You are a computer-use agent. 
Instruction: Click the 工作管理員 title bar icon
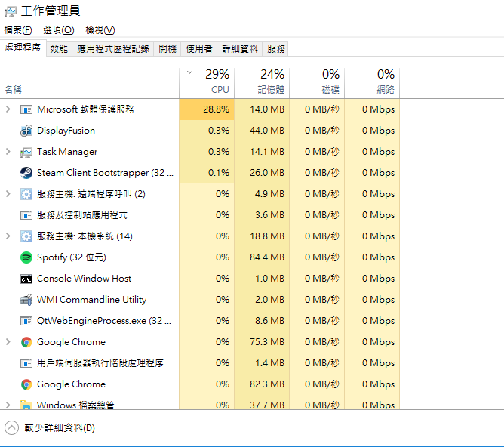pyautogui.click(x=10, y=11)
